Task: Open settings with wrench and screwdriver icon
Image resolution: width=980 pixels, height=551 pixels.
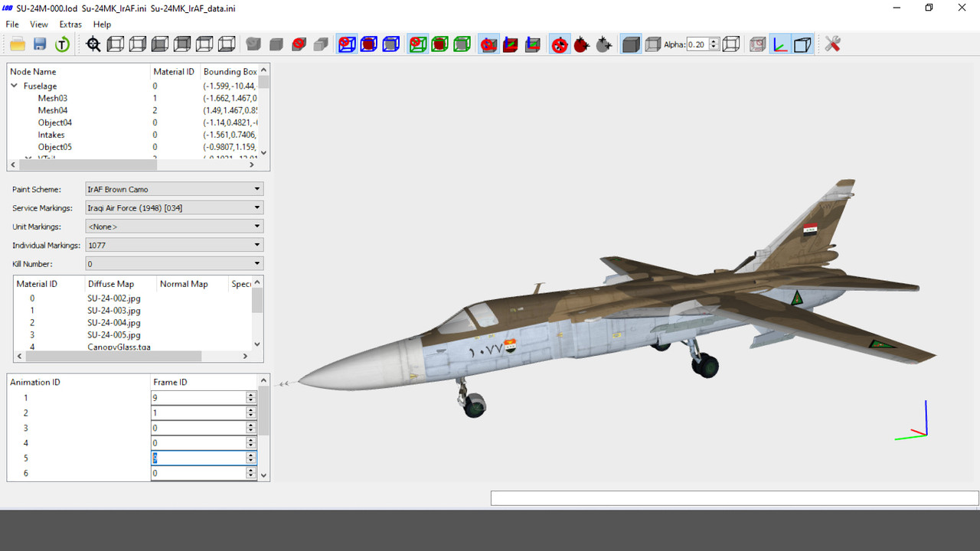Action: 833,44
